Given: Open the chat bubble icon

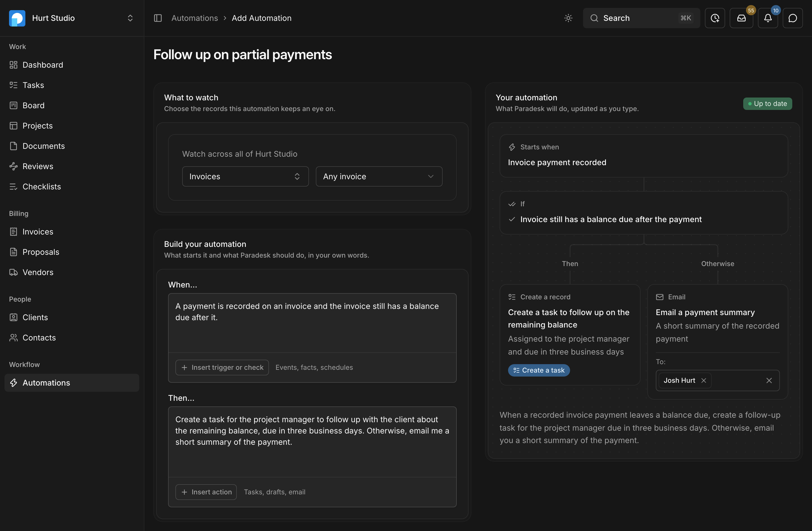Looking at the screenshot, I should [x=793, y=18].
